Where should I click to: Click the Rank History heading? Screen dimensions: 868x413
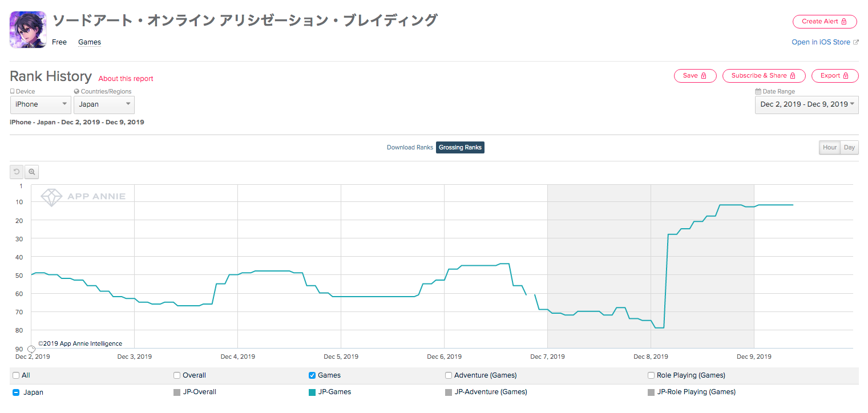pos(51,76)
